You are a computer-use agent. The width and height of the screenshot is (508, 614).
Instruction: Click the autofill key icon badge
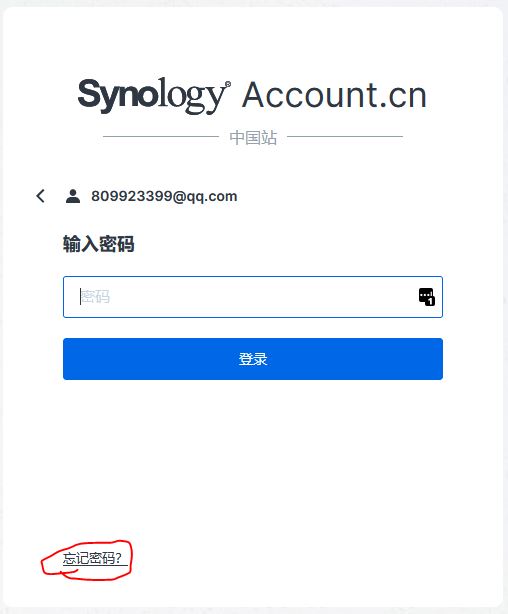coord(427,297)
